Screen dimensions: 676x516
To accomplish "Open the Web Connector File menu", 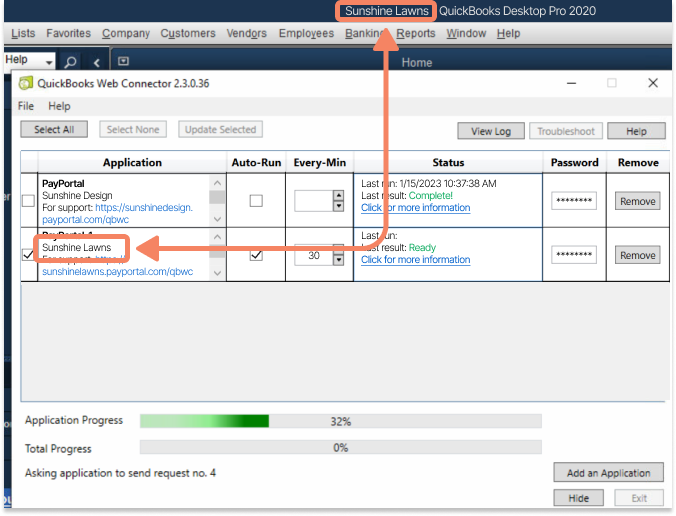I will 26,106.
